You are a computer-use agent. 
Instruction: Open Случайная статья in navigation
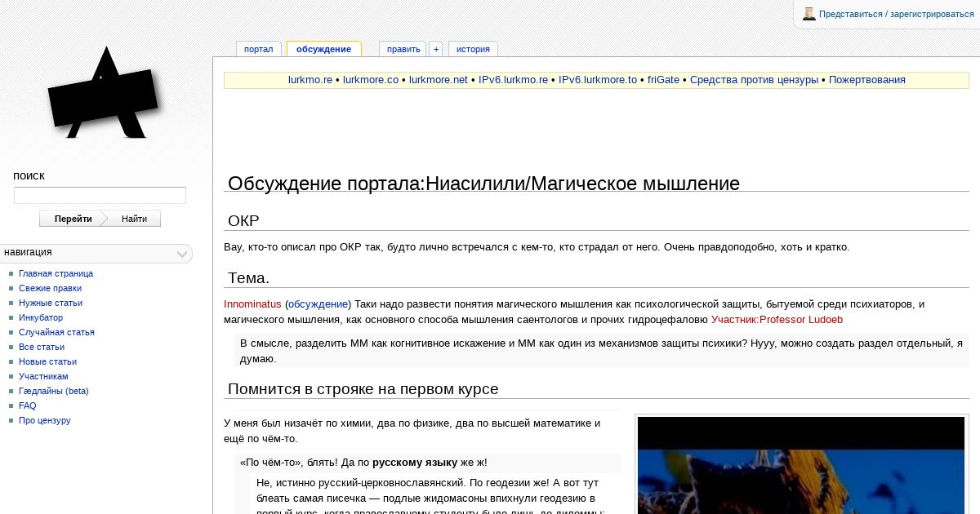pyautogui.click(x=56, y=332)
